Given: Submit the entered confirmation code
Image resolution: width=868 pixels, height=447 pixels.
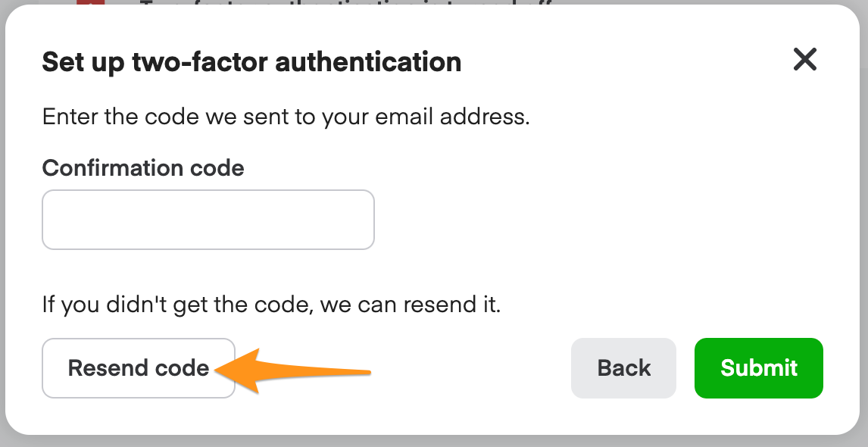Looking at the screenshot, I should pyautogui.click(x=758, y=368).
